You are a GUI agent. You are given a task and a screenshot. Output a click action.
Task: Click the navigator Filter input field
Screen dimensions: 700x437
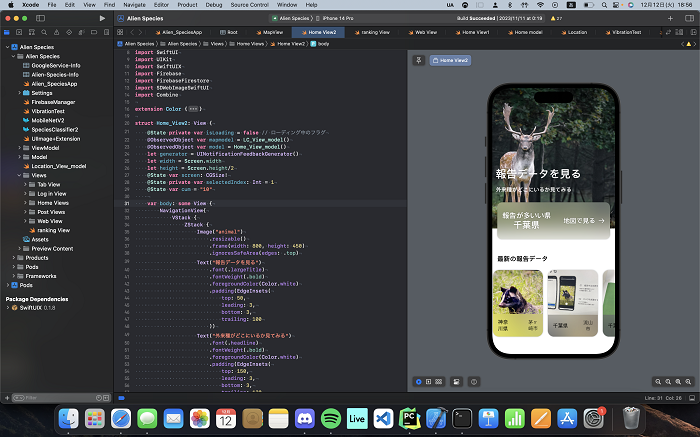(55, 398)
